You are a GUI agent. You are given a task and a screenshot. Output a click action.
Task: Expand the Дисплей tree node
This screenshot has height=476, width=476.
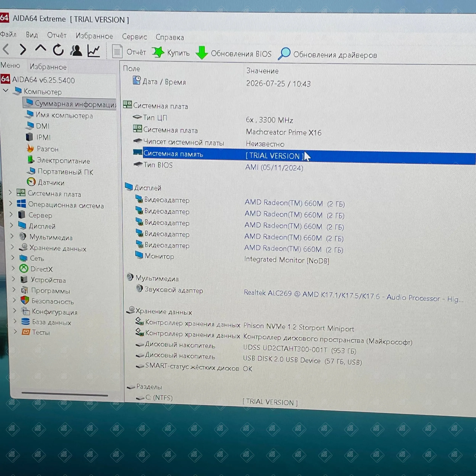12,225
